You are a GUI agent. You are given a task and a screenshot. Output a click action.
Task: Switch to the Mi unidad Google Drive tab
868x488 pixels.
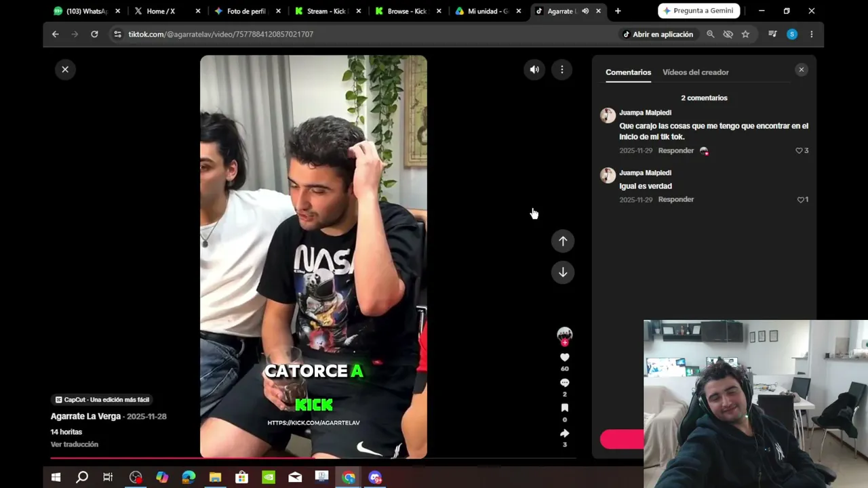488,11
